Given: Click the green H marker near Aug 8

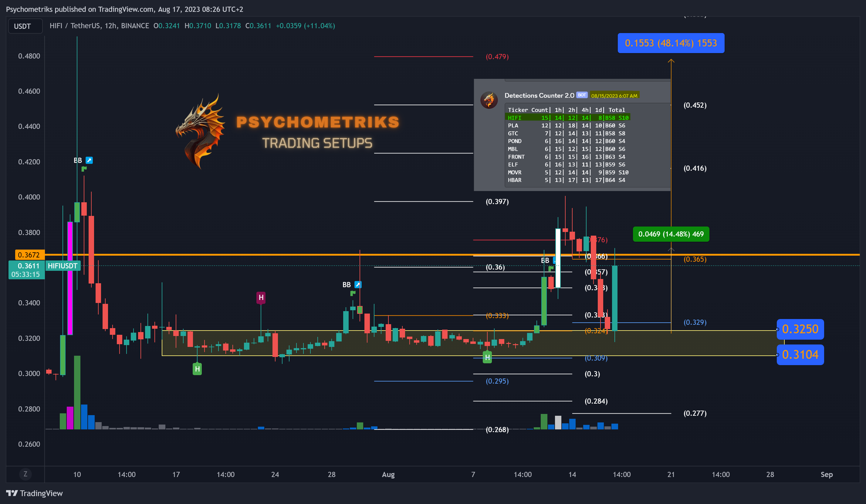Looking at the screenshot, I should (487, 357).
